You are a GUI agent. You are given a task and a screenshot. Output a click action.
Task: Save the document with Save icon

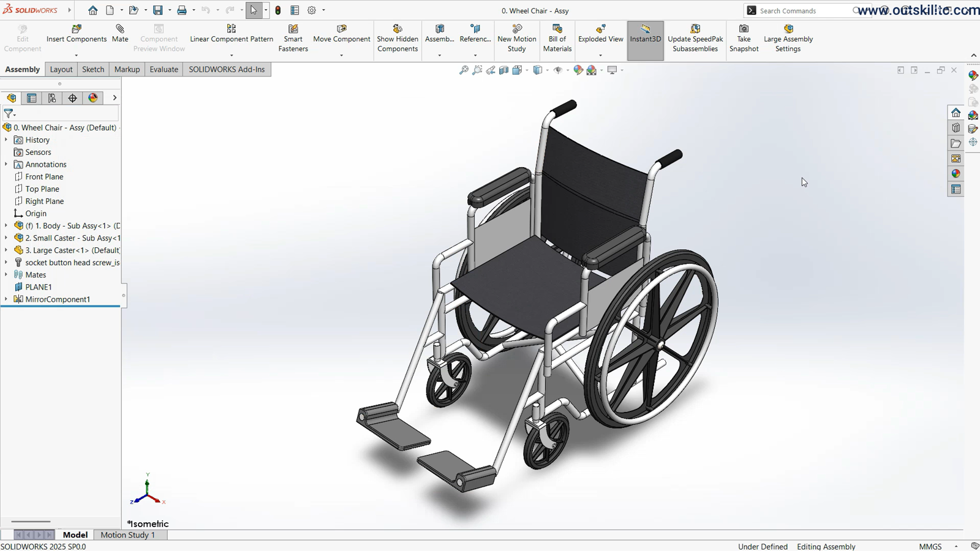(158, 10)
